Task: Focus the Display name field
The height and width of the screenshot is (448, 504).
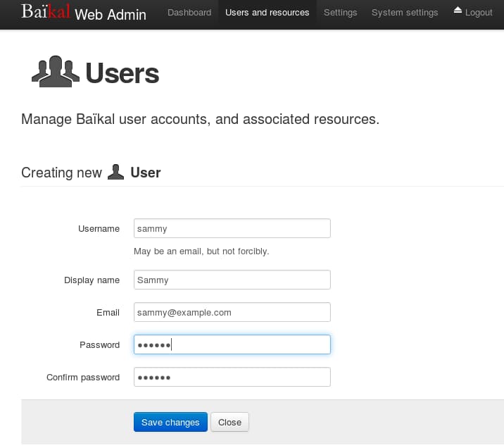Action: click(232, 280)
